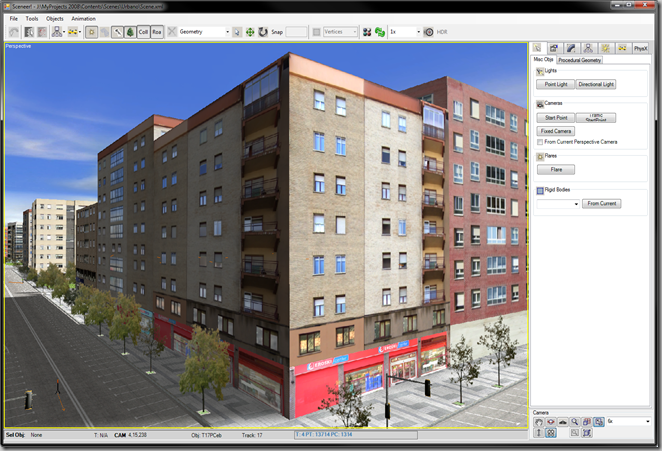Select the pan hand camera tool

point(539,421)
